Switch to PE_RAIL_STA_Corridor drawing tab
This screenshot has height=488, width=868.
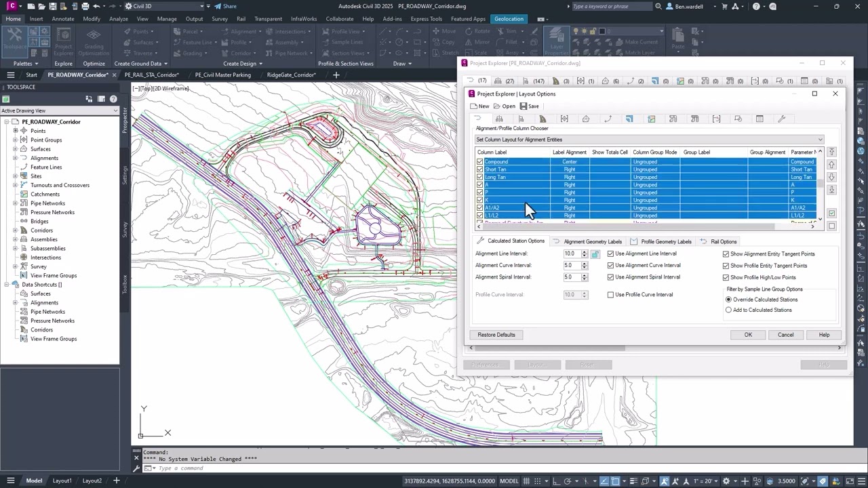(x=151, y=75)
